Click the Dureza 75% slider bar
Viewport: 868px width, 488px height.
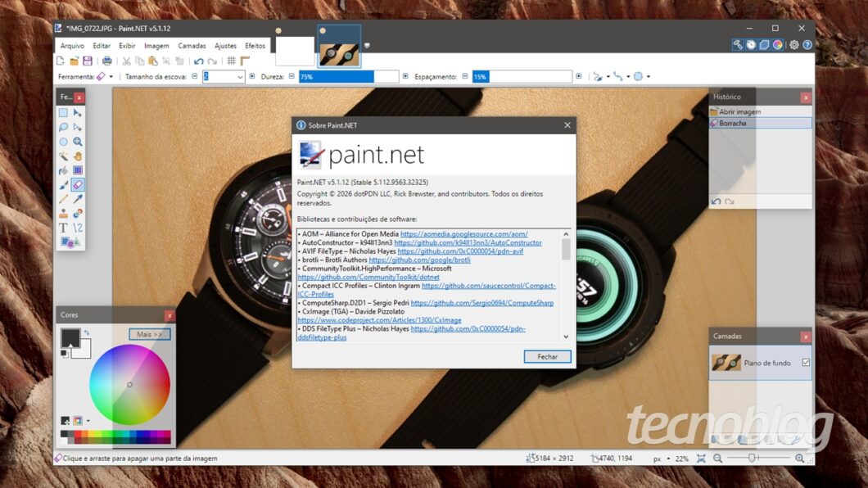click(348, 77)
